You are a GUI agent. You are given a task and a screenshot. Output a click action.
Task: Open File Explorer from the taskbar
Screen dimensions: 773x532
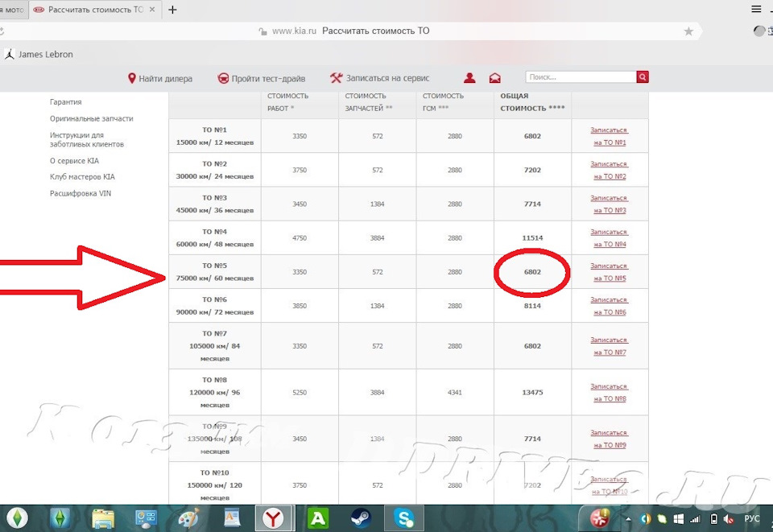(x=103, y=518)
